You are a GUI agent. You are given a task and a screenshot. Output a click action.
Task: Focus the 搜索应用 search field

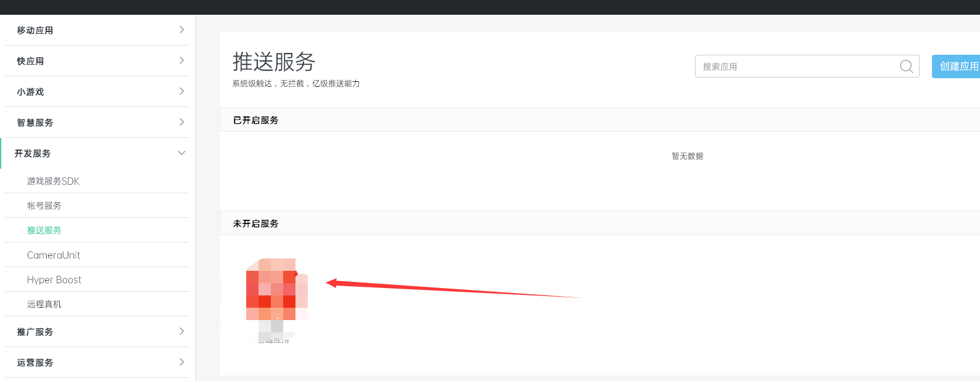[807, 66]
